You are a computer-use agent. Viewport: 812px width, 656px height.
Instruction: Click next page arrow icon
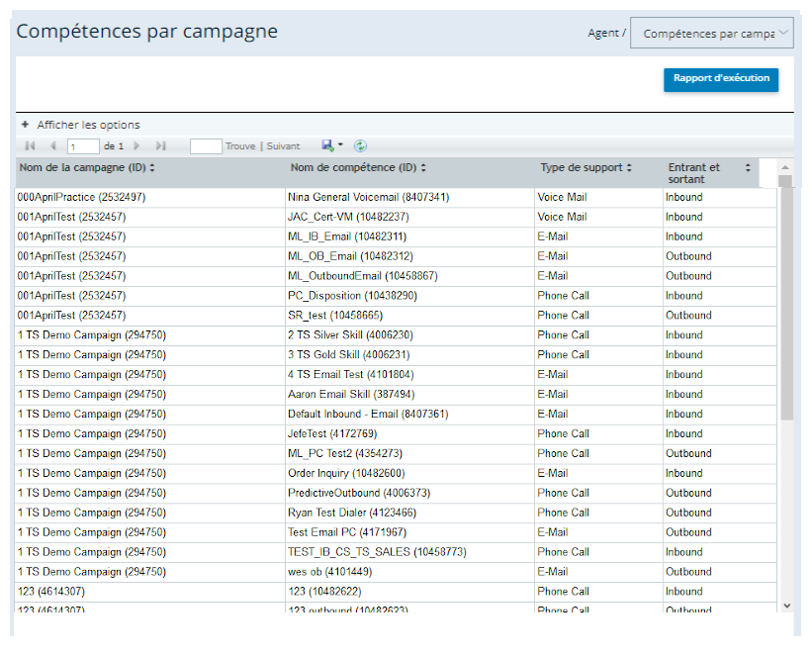136,146
